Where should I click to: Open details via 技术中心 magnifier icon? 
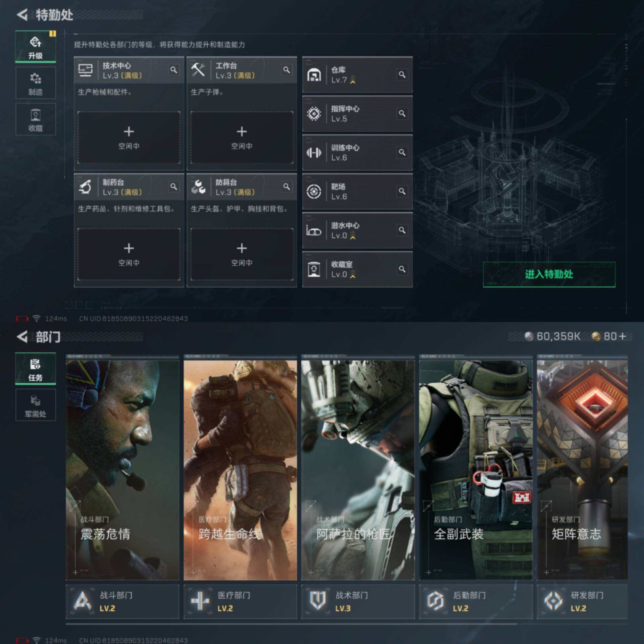click(x=173, y=70)
